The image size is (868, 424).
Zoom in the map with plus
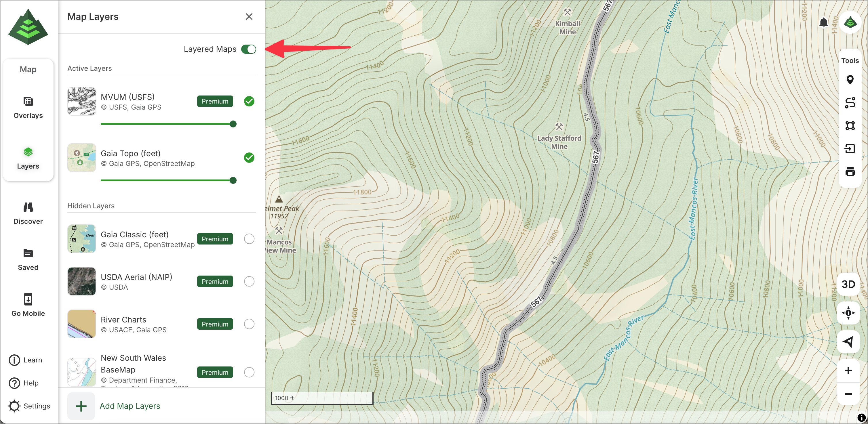[848, 371]
